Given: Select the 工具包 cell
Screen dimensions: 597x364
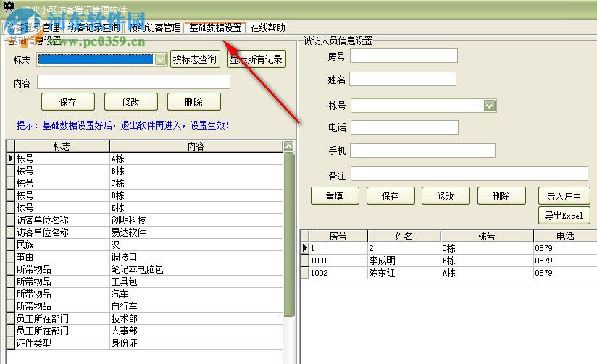Looking at the screenshot, I should click(x=196, y=282).
